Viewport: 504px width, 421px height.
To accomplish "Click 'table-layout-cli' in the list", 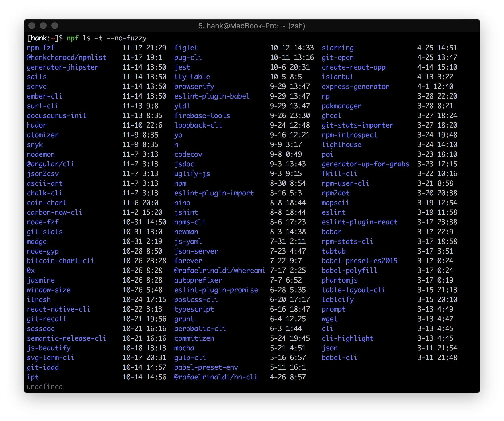I will click(x=353, y=290).
